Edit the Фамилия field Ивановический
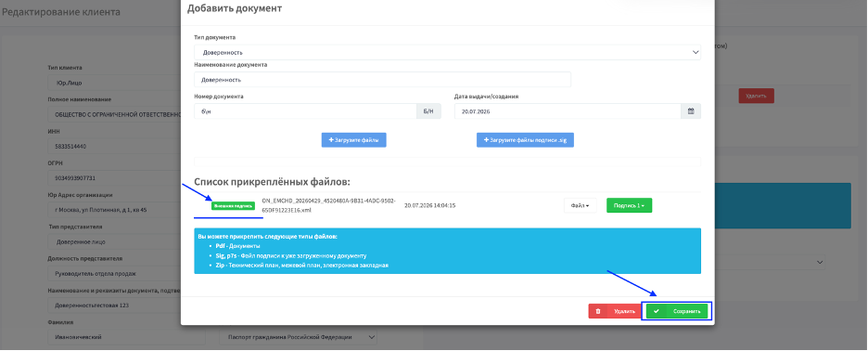This screenshot has height=351, width=868. pos(126,337)
